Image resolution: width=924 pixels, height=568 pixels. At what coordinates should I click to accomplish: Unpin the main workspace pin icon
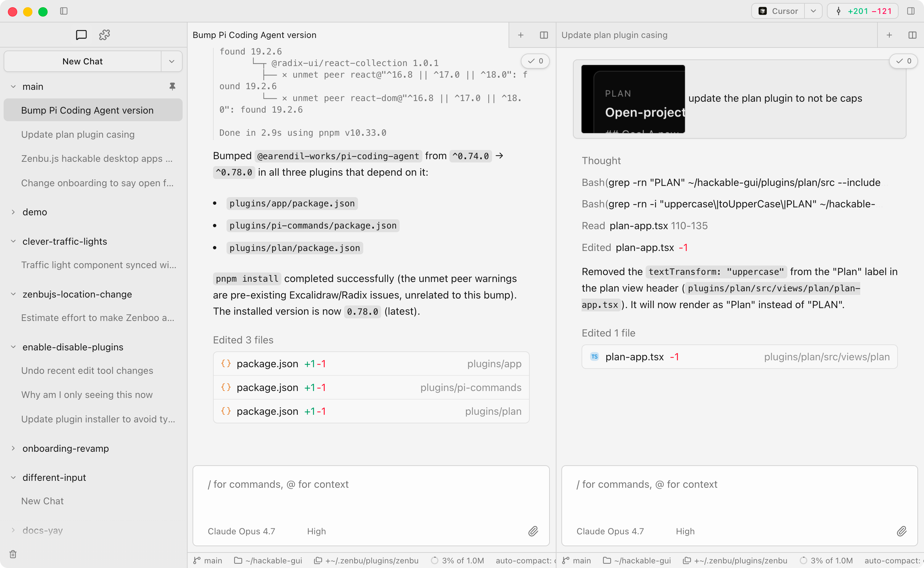tap(172, 87)
